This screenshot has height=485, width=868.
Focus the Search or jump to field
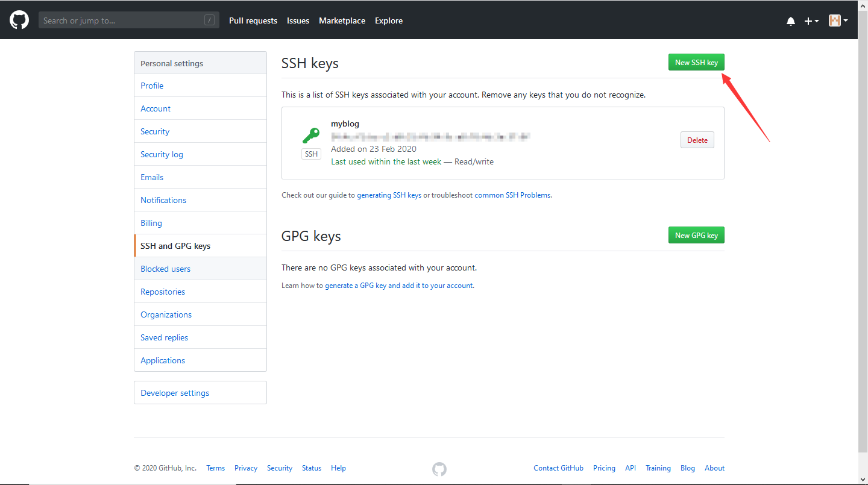tap(129, 20)
